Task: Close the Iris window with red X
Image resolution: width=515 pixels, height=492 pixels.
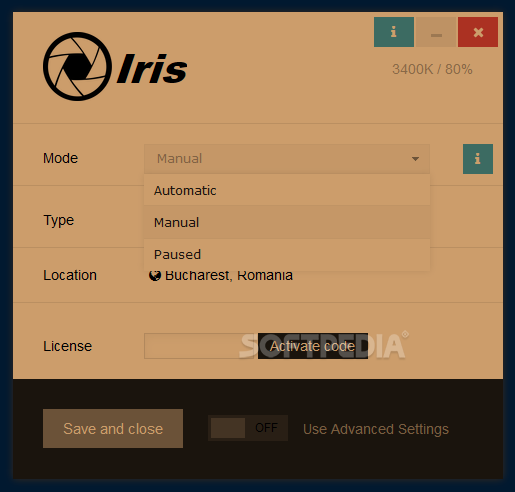Action: [478, 32]
